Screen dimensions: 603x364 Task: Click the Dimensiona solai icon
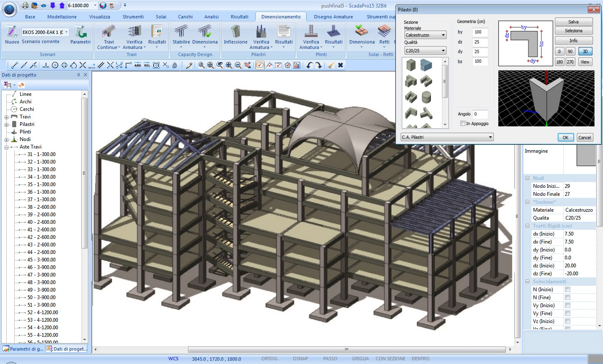pyautogui.click(x=361, y=32)
